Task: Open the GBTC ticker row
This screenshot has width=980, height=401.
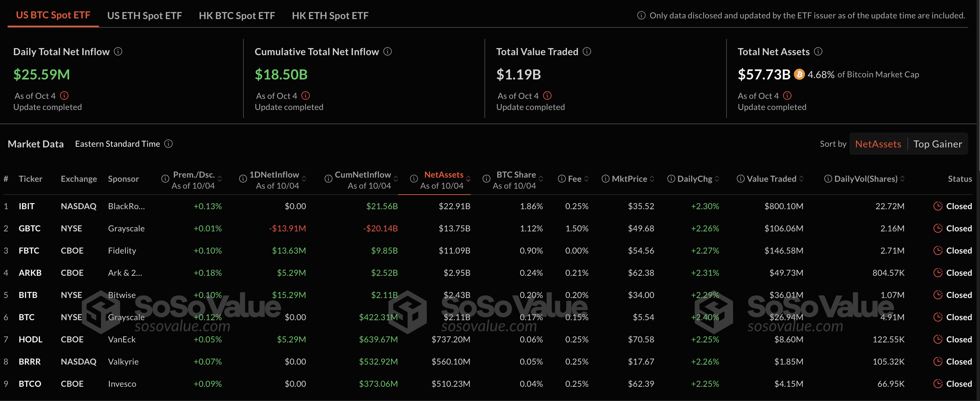Action: (x=488, y=229)
